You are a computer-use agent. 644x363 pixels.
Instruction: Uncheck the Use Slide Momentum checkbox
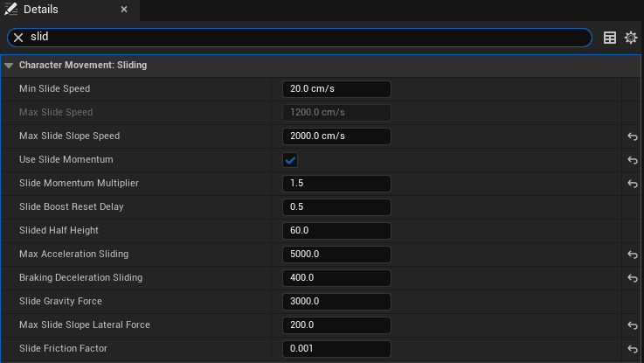pos(290,160)
